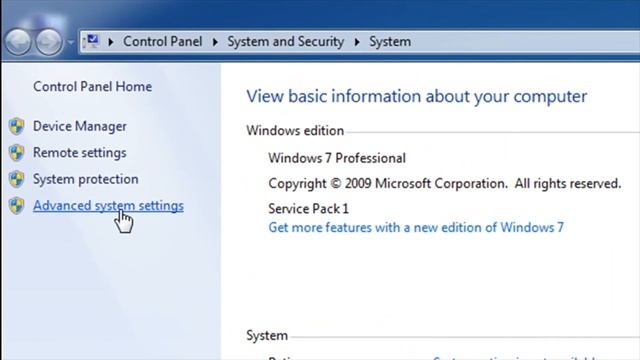
Task: Click shield icon beside Device Manager
Action: 17,126
